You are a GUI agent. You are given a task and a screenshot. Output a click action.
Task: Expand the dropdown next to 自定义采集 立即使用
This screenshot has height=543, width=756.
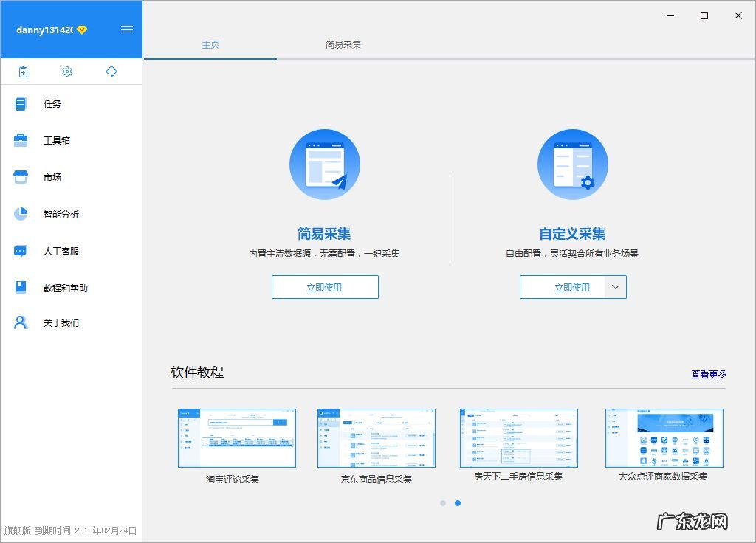[616, 287]
